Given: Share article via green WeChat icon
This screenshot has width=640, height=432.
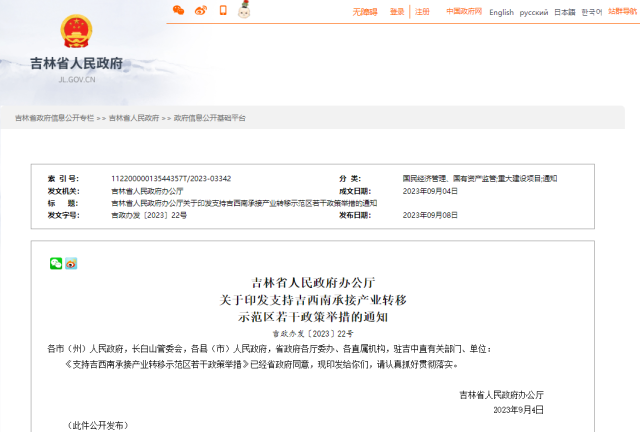Looking at the screenshot, I should pos(56,264).
